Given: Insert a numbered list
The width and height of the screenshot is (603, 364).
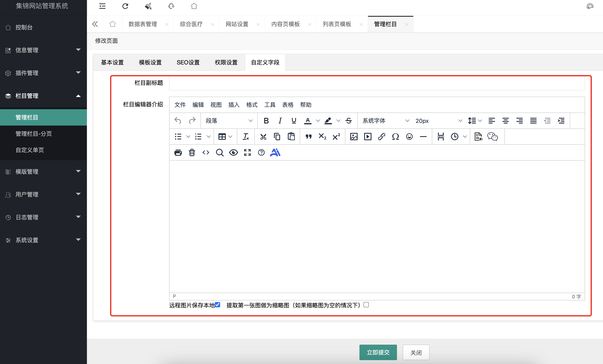Looking at the screenshot, I should coord(198,136).
